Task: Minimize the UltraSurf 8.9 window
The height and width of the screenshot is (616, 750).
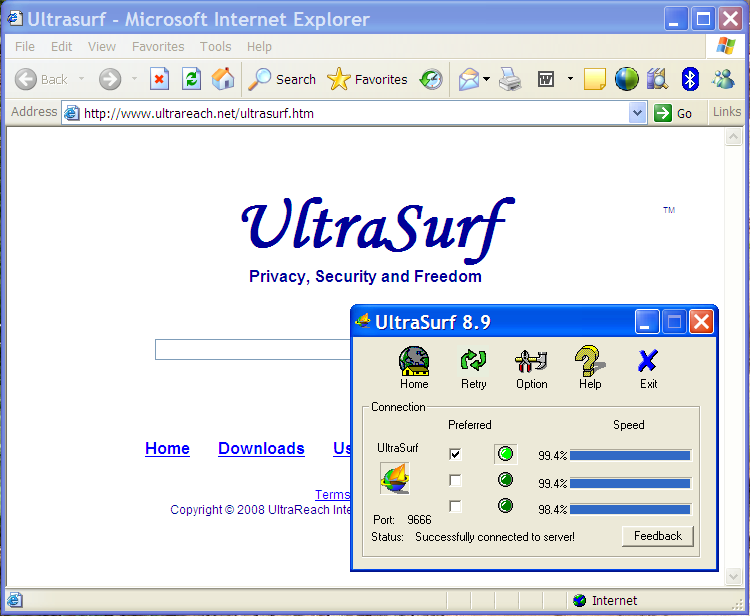Action: point(647,322)
